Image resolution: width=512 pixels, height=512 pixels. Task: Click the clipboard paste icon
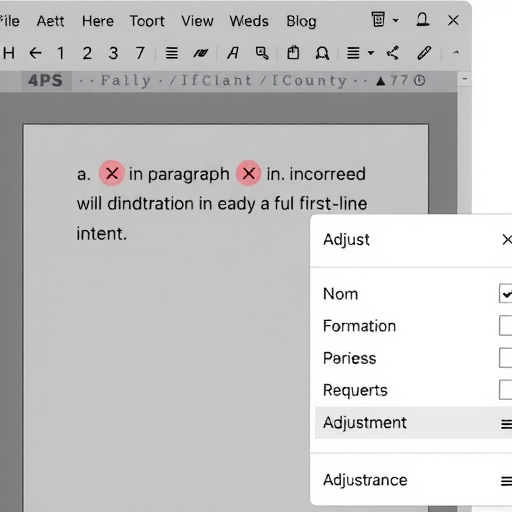tap(293, 53)
